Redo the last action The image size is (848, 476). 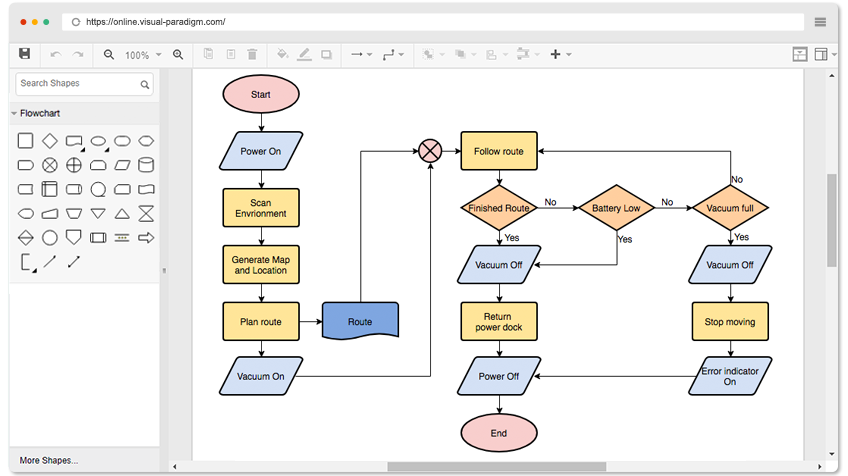(78, 55)
